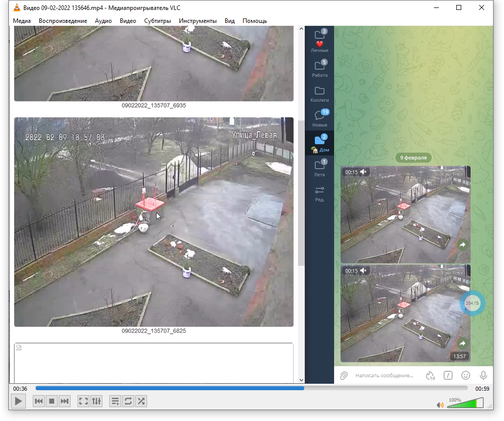Stop playback in VLC
Image resolution: width=504 pixels, height=421 pixels.
coord(51,401)
